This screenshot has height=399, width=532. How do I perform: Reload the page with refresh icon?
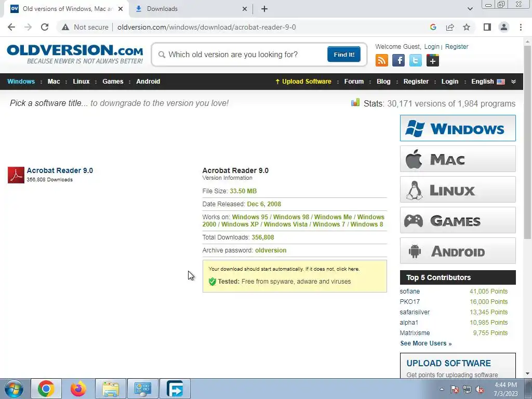[x=45, y=27]
